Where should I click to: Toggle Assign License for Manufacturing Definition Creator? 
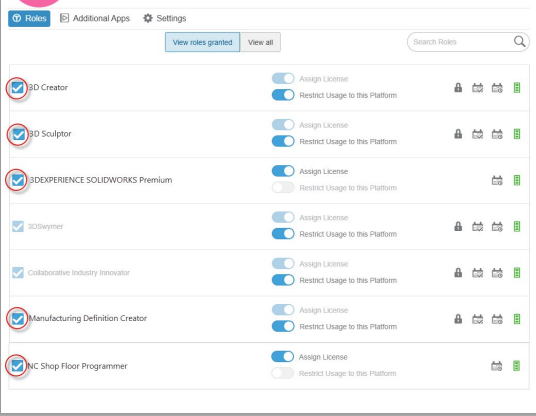point(283,310)
